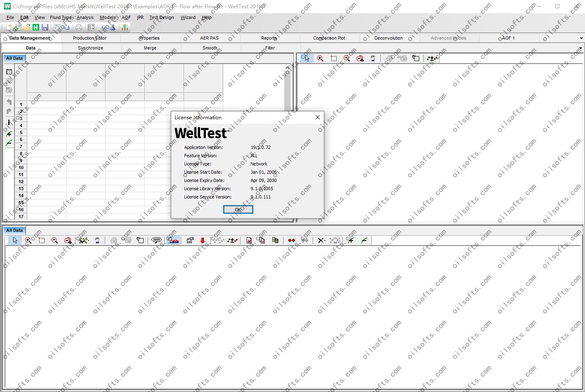585x392 pixels.
Task: Click row header 13 in data table
Action: pyautogui.click(x=21, y=189)
